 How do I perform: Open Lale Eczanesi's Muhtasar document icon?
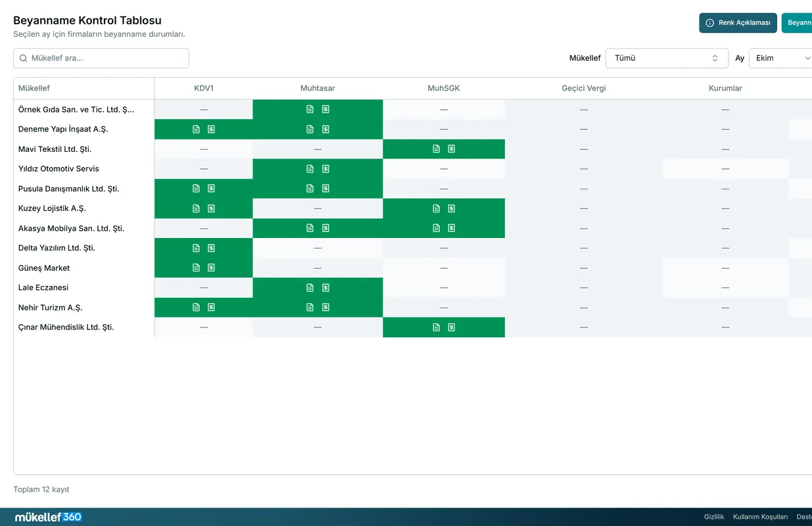point(310,287)
